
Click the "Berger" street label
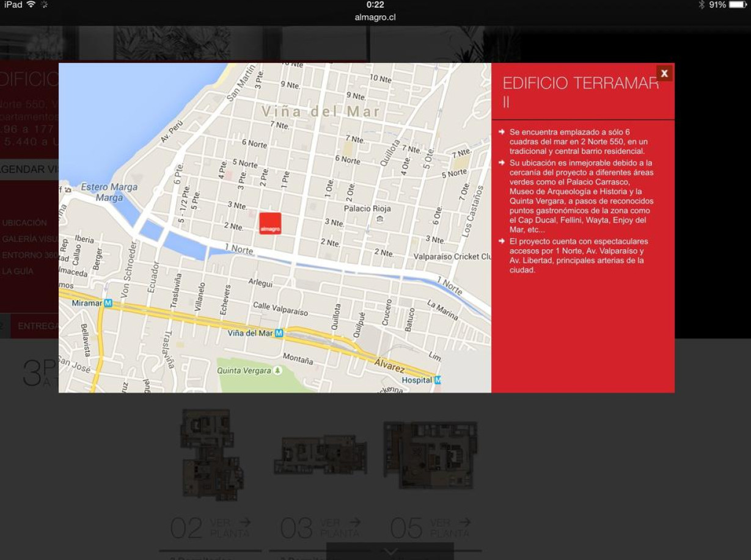[x=98, y=259]
